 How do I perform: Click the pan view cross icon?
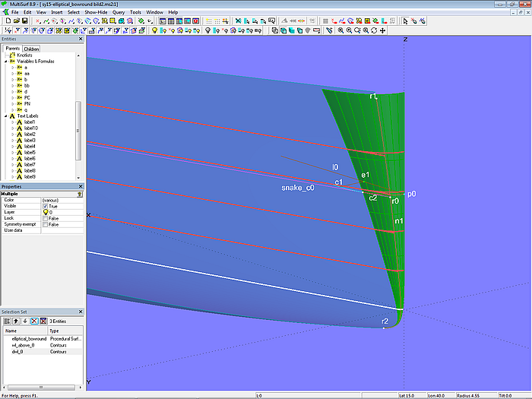(x=382, y=30)
